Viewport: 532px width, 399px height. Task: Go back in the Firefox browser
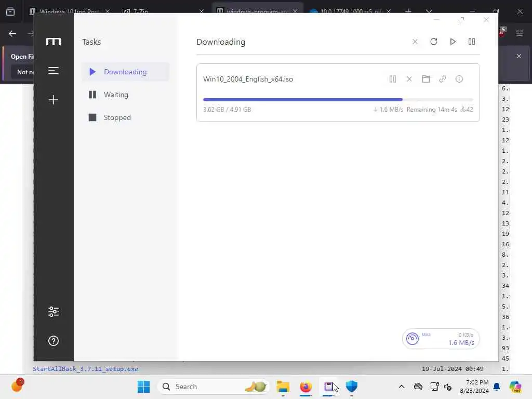click(12, 34)
